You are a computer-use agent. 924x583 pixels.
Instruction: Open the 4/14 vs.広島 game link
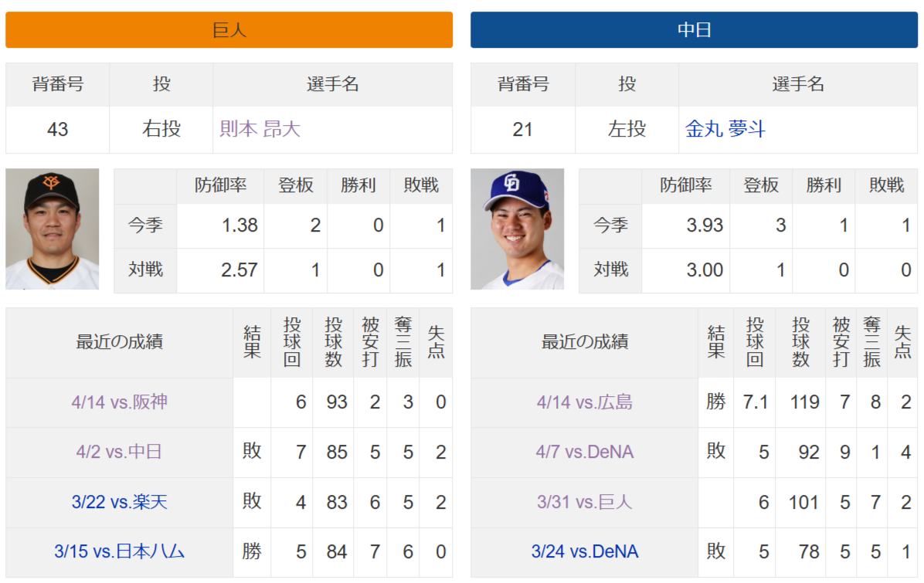pyautogui.click(x=584, y=402)
